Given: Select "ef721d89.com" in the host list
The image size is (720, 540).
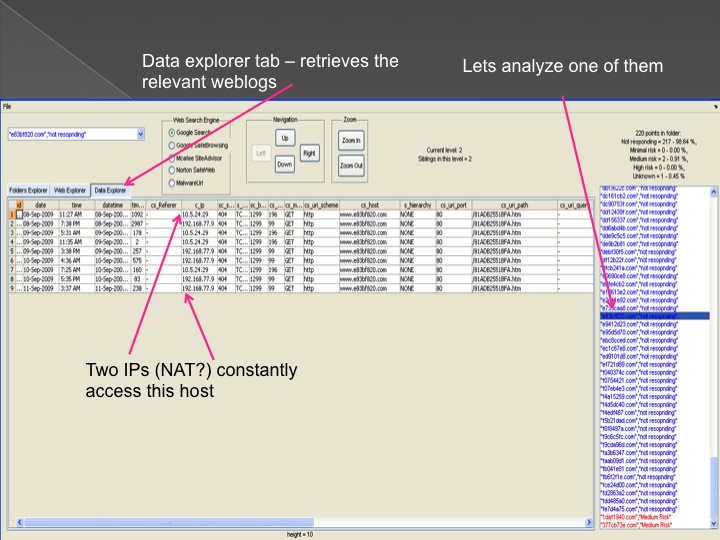Looking at the screenshot, I should 639,364.
